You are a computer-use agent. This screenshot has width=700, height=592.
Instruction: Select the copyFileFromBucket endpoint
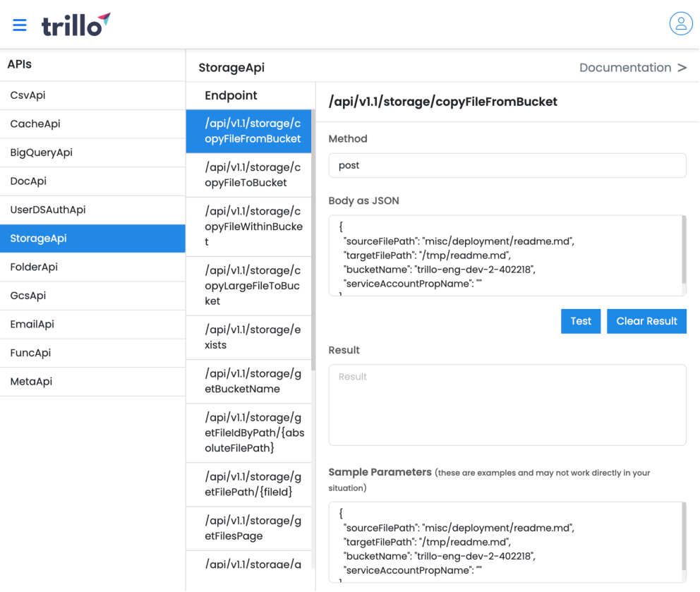(248, 131)
